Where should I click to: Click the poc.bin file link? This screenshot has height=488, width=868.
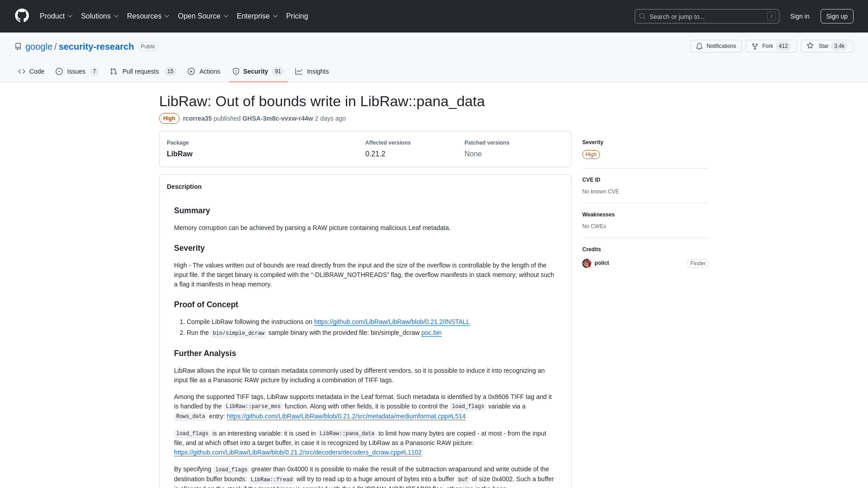pos(431,333)
